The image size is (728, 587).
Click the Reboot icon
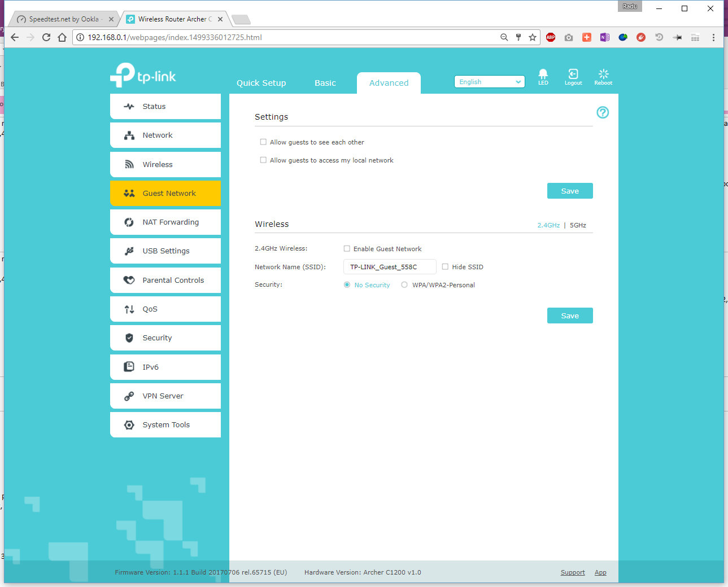point(603,75)
